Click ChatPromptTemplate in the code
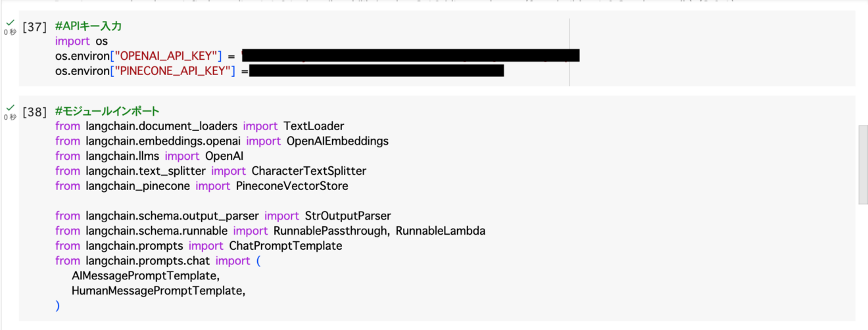This screenshot has height=330, width=868. (285, 246)
